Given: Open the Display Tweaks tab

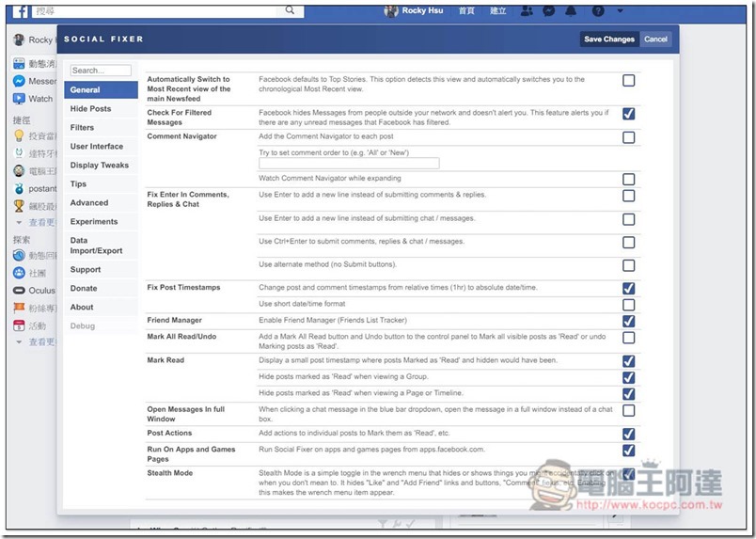Looking at the screenshot, I should 99,166.
